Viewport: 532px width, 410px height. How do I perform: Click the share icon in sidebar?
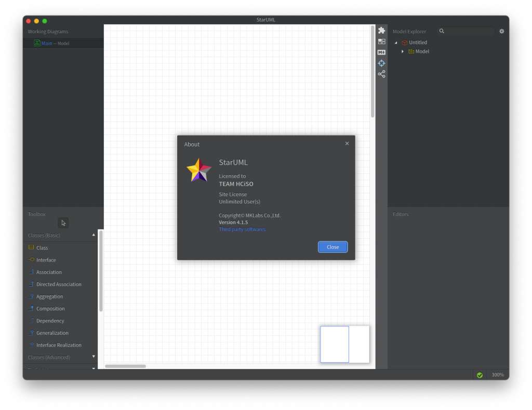(381, 74)
